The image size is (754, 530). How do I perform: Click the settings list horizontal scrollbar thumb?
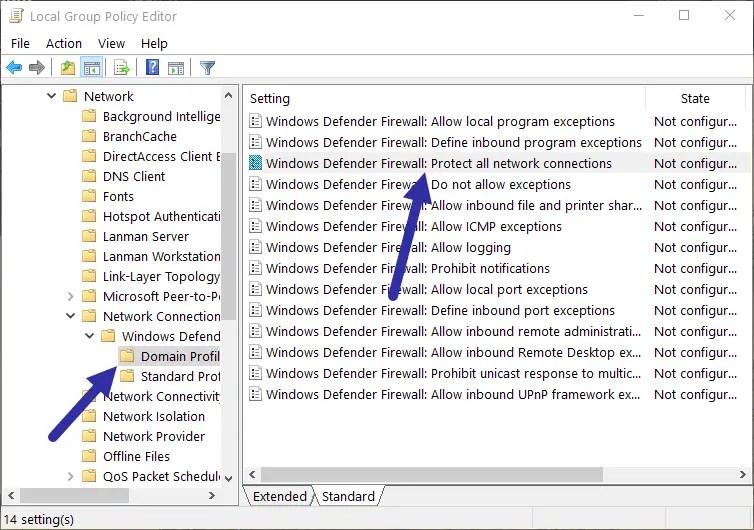pos(432,474)
